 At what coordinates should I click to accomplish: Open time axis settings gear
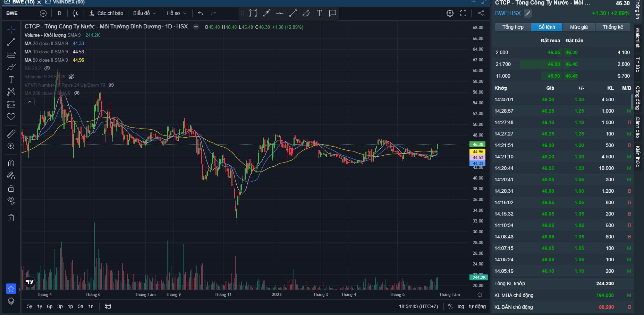tap(480, 295)
